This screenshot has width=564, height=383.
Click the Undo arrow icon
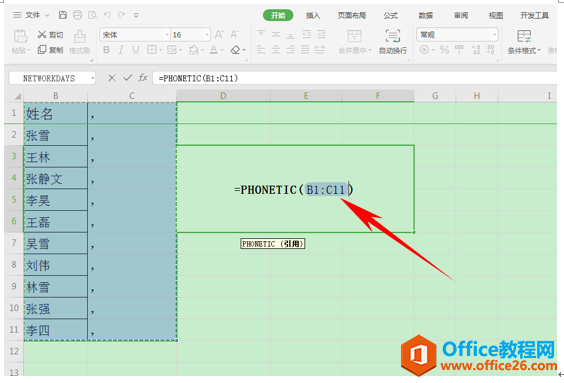pyautogui.click(x=107, y=15)
